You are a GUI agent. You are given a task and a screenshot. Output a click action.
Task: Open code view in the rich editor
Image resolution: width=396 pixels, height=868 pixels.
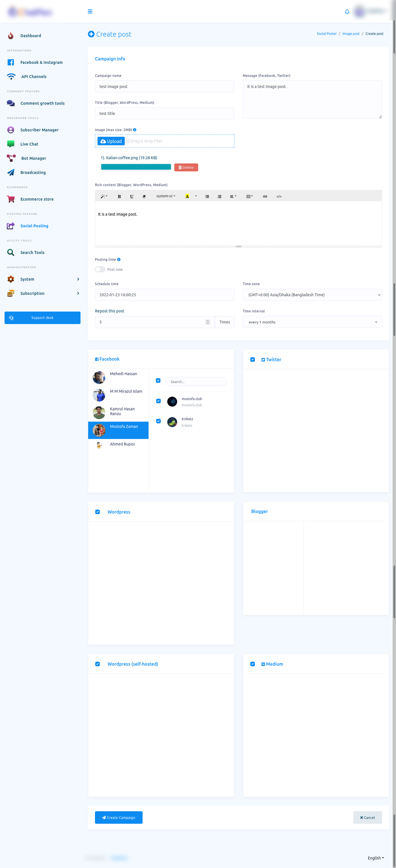coord(279,196)
